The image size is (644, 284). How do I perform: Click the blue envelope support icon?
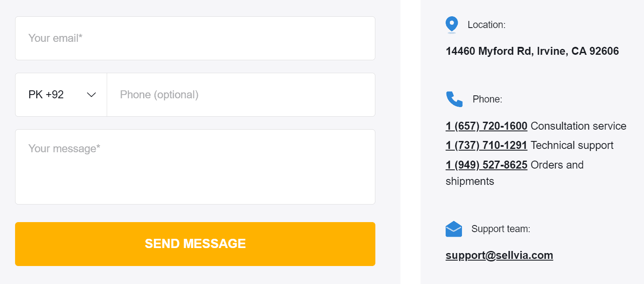tap(454, 229)
